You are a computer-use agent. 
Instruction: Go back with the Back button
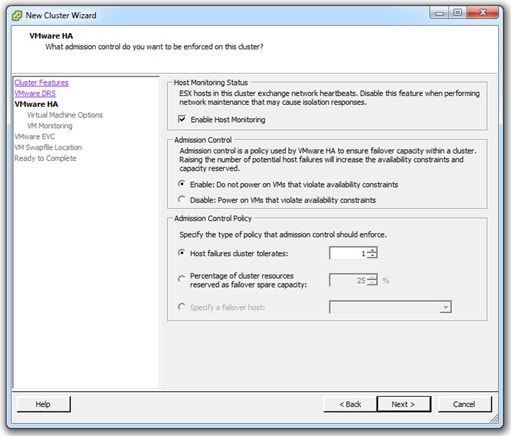(350, 404)
